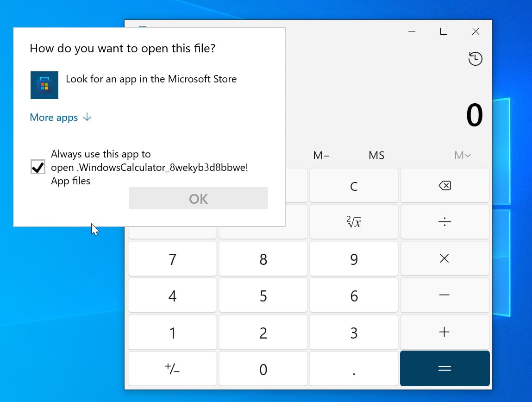Click the C clear button
Image resolution: width=532 pixels, height=402 pixels.
click(354, 186)
